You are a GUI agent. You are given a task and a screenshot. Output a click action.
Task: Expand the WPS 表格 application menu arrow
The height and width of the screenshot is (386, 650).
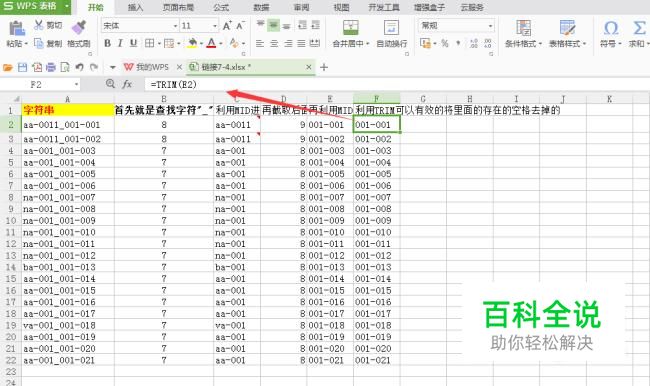67,7
